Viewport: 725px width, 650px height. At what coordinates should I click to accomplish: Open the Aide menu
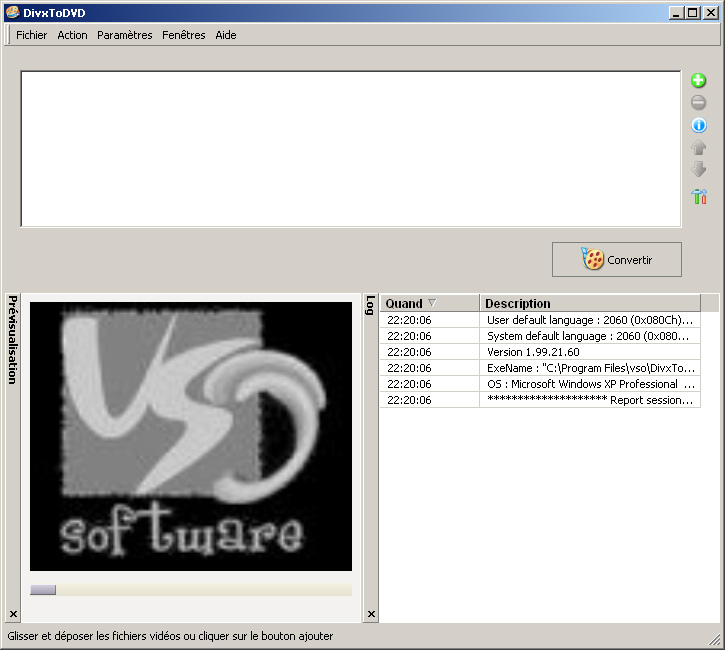point(226,35)
